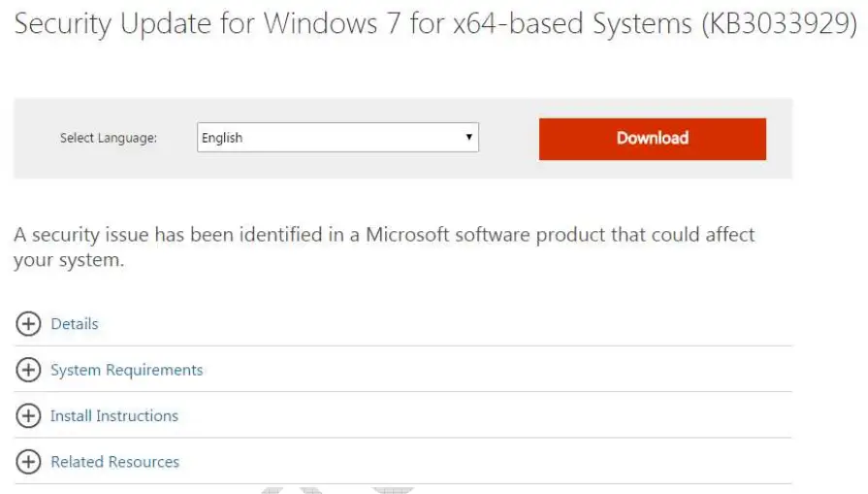
Task: Click "your system." at the description's end
Action: [x=69, y=259]
